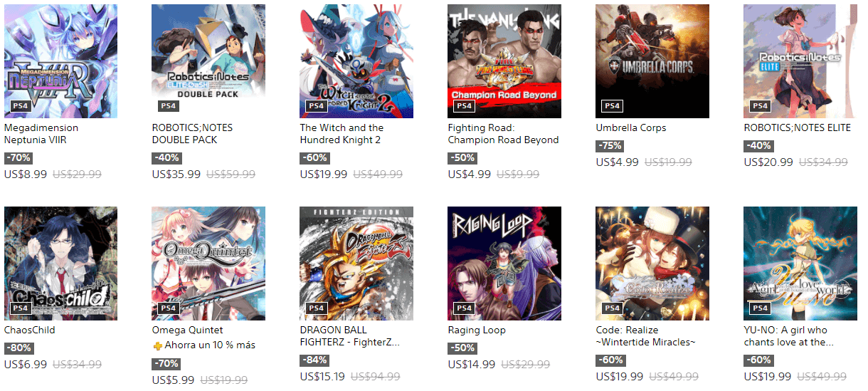The height and width of the screenshot is (391, 868).
Task: Click the PS4 badge on Umbrella Corps cover
Action: pyautogui.click(x=613, y=106)
